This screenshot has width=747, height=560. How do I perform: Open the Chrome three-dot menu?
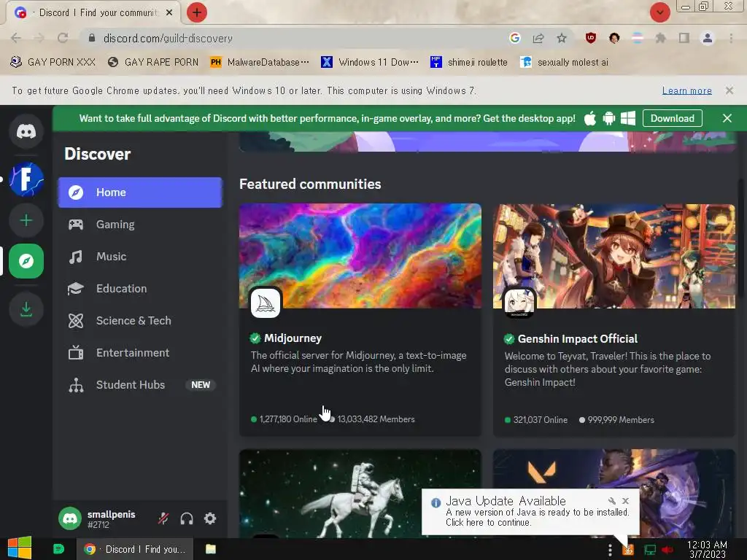coord(731,38)
